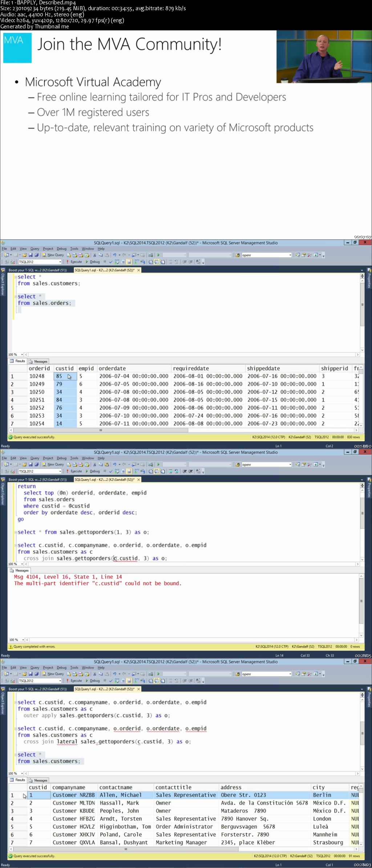Click the Parse checkmark icon in the Msg 4104 window
The image size is (372, 868).
coord(111,471)
